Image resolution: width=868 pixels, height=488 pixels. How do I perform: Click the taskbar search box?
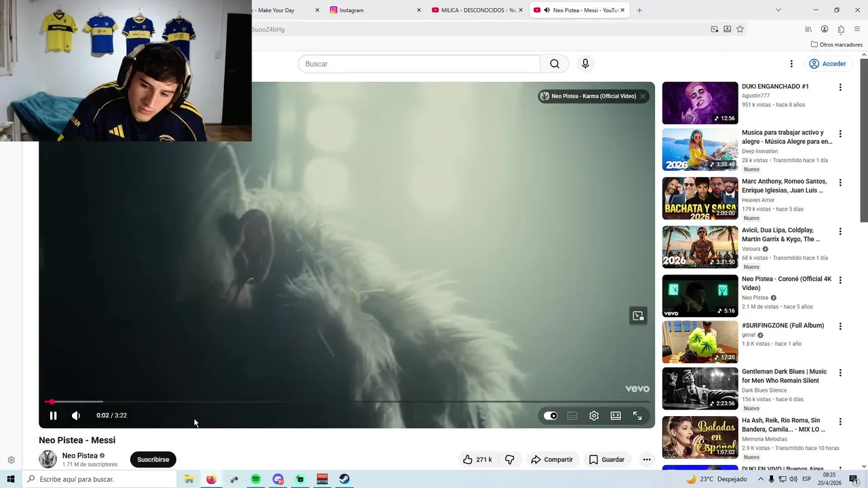click(x=100, y=479)
